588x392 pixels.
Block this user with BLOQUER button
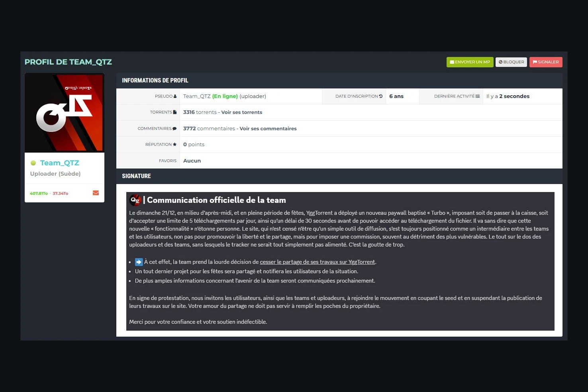(x=511, y=62)
